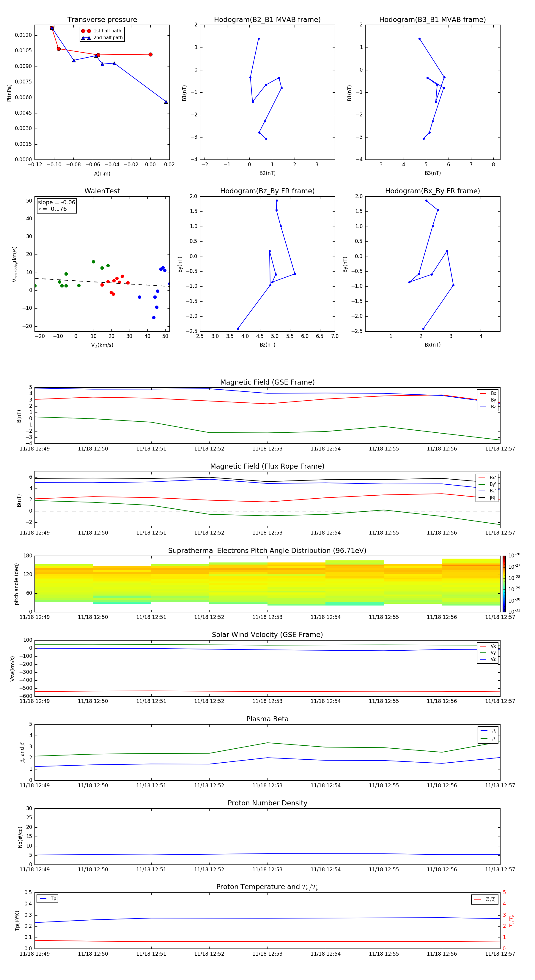Click the 'Vz' entry in velocity legend
The width and height of the screenshot is (535, 980).
(x=488, y=659)
